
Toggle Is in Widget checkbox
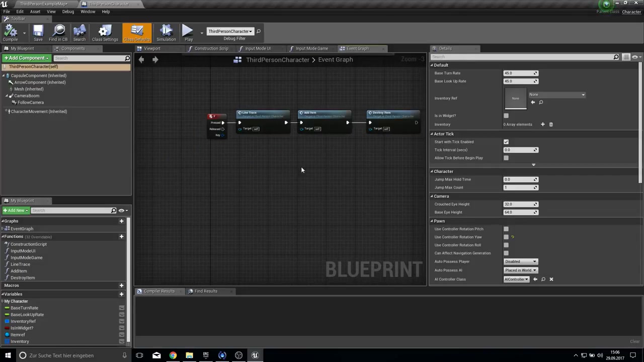[506, 116]
